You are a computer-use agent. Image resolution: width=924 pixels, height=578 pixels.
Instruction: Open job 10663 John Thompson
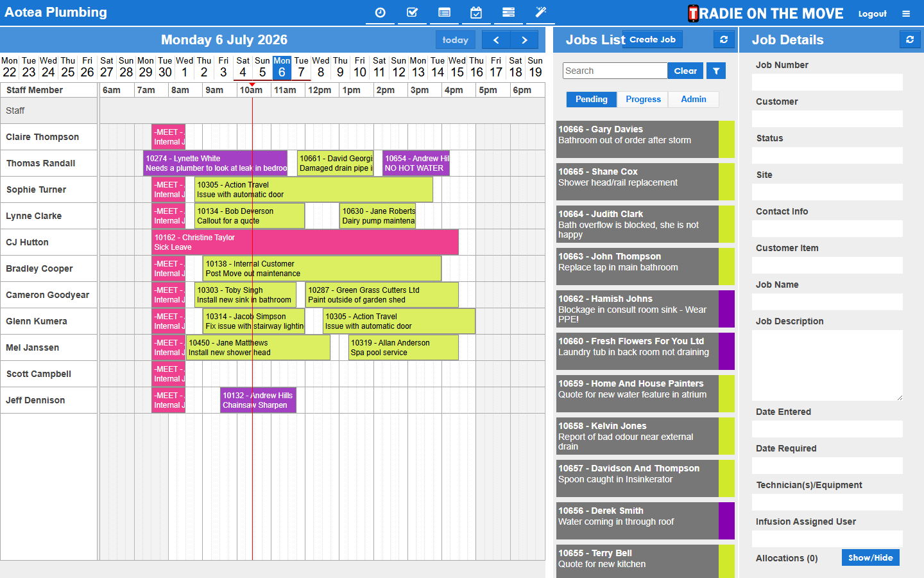[637, 267]
